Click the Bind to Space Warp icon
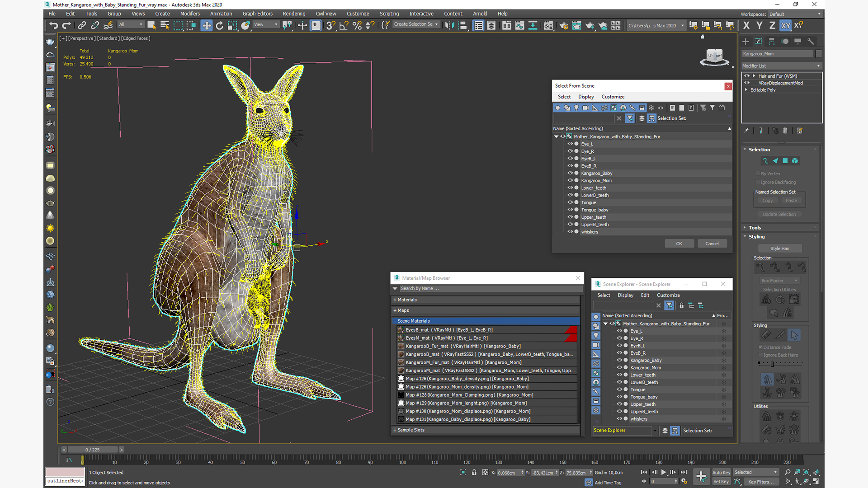Image resolution: width=868 pixels, height=488 pixels. pos(108,26)
